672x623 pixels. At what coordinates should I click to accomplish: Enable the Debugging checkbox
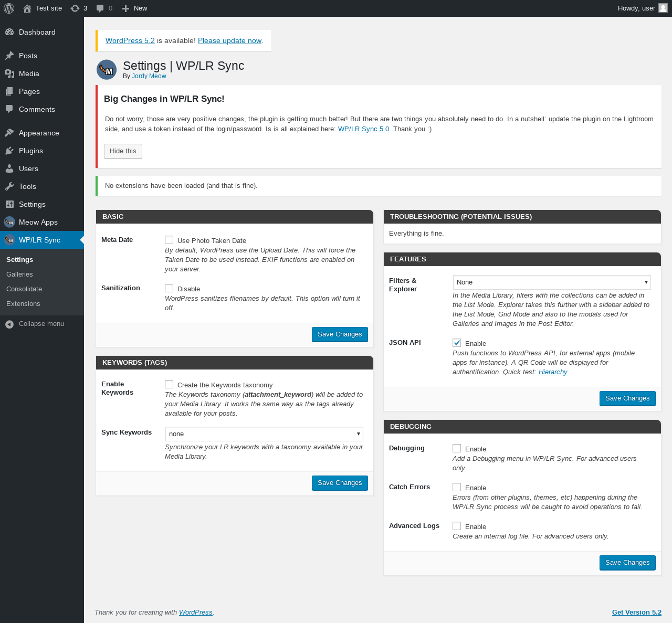point(457,448)
